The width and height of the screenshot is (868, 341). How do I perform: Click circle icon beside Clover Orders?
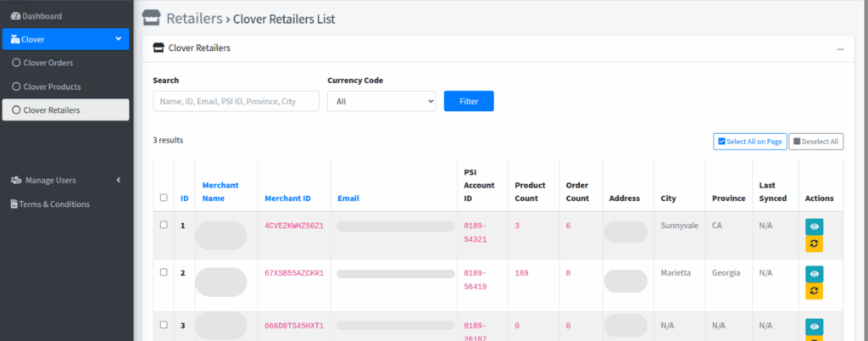[16, 63]
